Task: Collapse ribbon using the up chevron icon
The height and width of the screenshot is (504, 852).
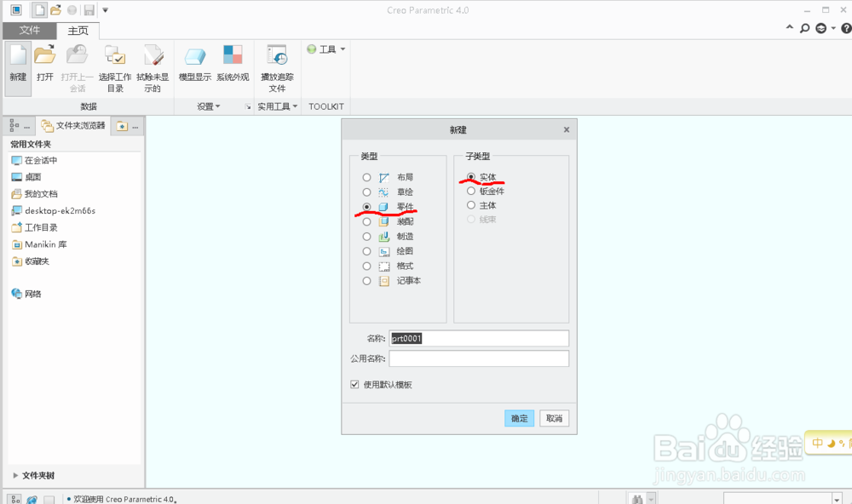Action: coord(790,27)
